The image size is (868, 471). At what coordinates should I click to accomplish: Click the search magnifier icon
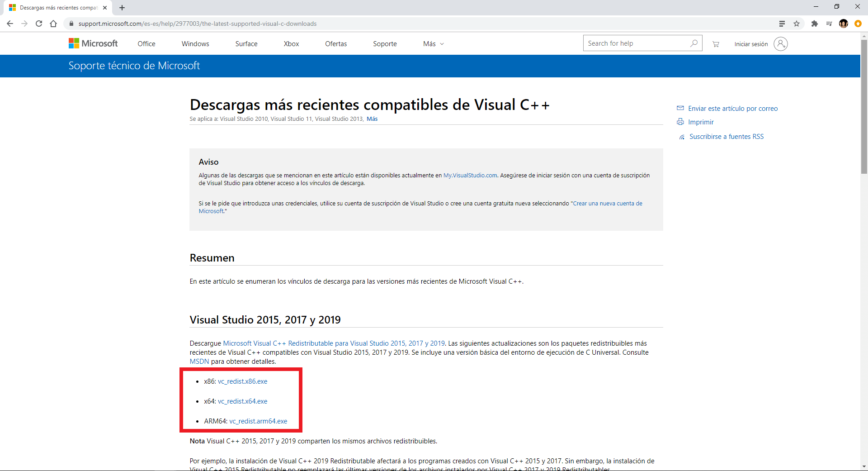pos(694,43)
